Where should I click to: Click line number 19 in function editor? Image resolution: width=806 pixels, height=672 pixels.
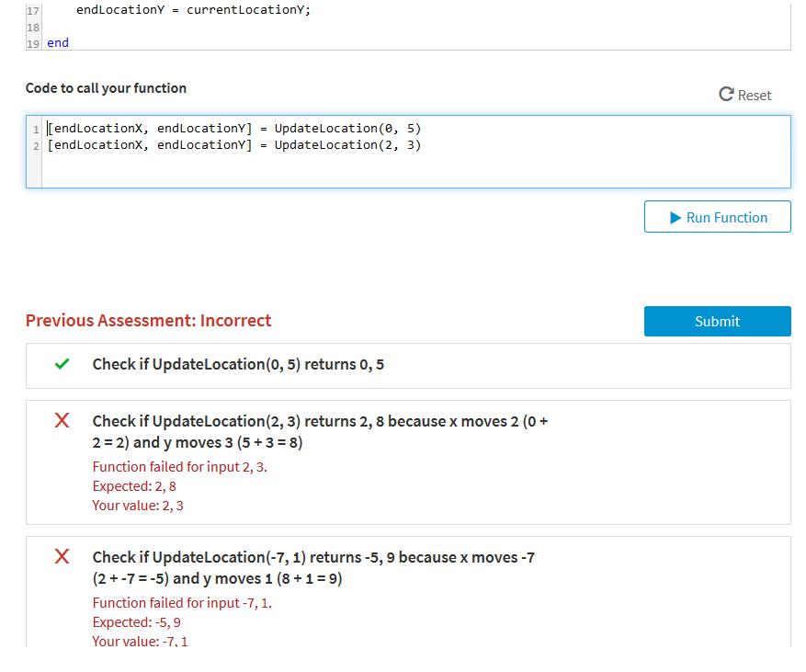[32, 42]
